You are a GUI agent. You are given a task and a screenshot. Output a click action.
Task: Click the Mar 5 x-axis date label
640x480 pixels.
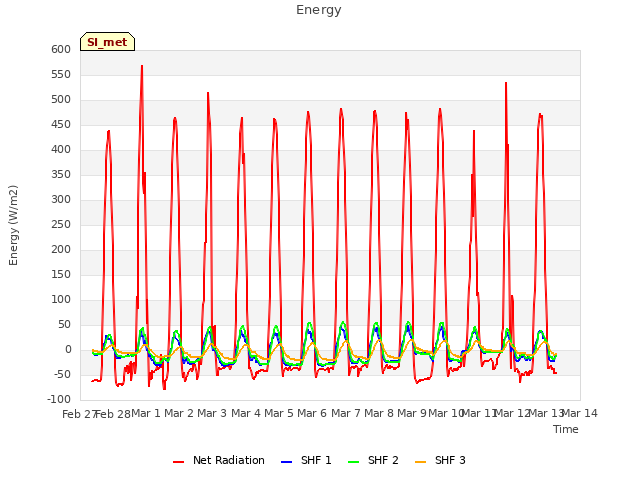279,413
